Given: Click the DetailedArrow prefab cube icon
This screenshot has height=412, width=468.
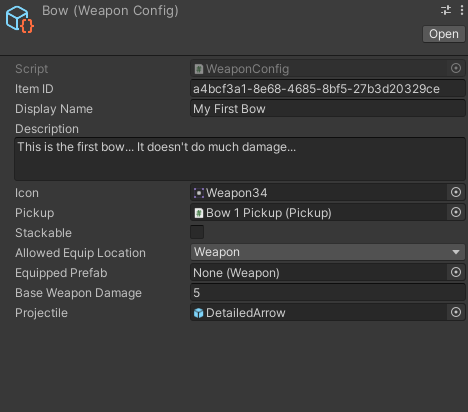Looking at the screenshot, I should coord(199,313).
